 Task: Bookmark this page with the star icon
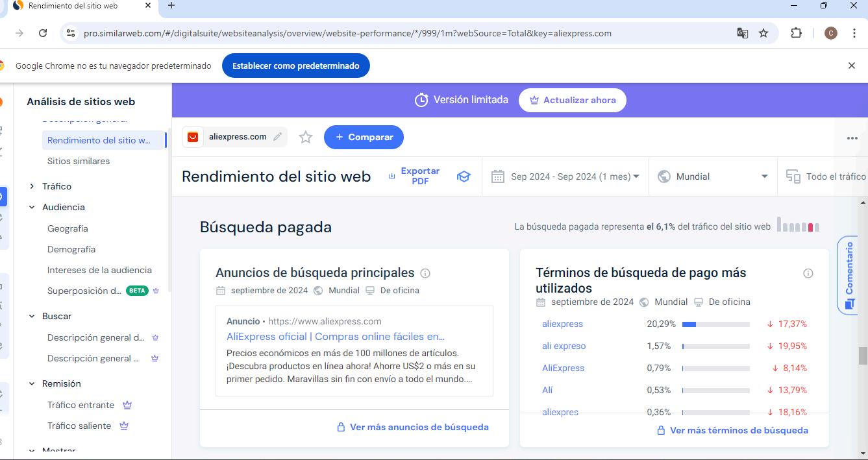point(763,33)
